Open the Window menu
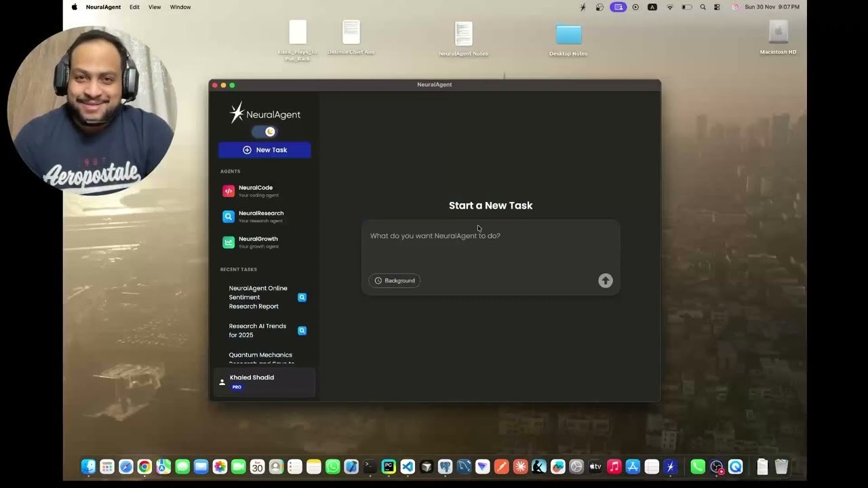 pos(180,7)
